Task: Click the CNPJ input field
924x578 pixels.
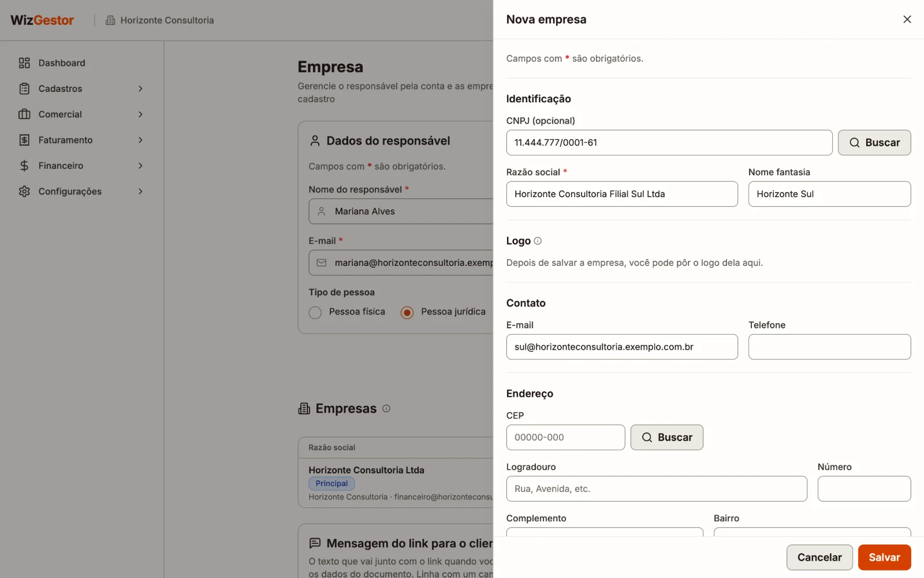Action: point(669,143)
